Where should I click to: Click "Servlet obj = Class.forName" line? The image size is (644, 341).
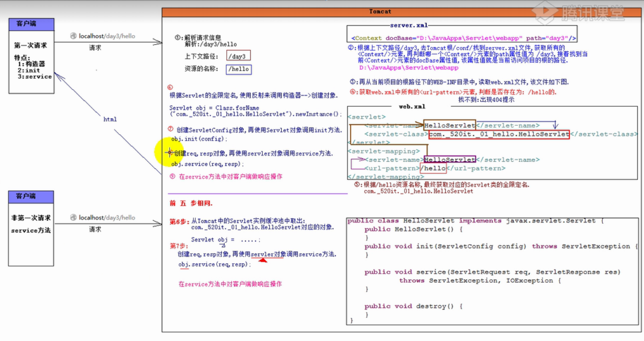(x=214, y=108)
